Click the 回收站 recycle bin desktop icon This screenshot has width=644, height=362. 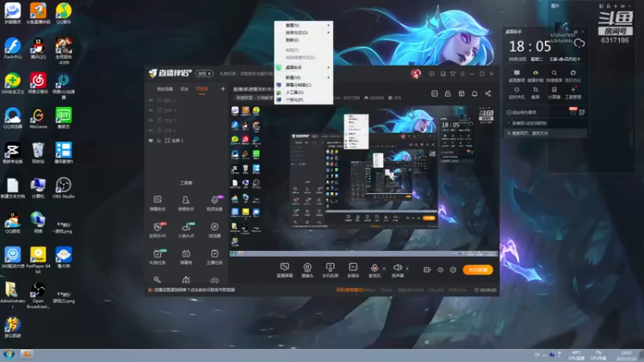[x=38, y=153]
